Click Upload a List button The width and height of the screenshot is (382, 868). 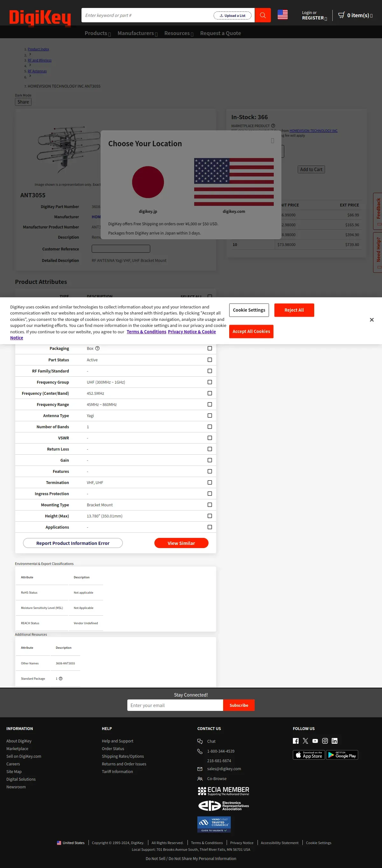pyautogui.click(x=232, y=16)
